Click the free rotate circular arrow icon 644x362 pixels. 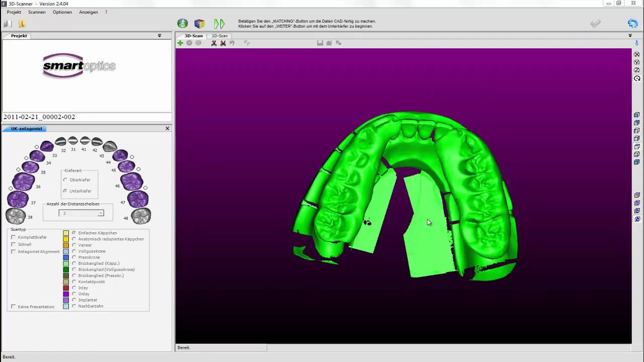(636, 78)
